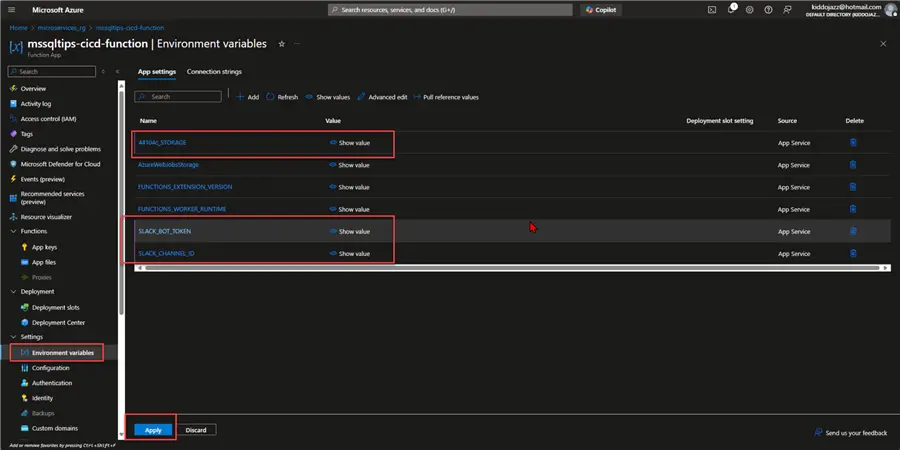
Task: Open Overview in the sidebar
Action: click(x=33, y=89)
